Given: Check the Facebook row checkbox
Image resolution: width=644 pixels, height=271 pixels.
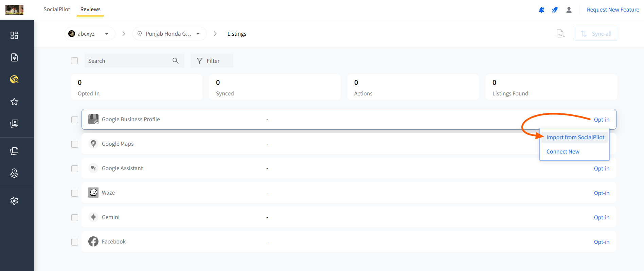Looking at the screenshot, I should (x=75, y=242).
